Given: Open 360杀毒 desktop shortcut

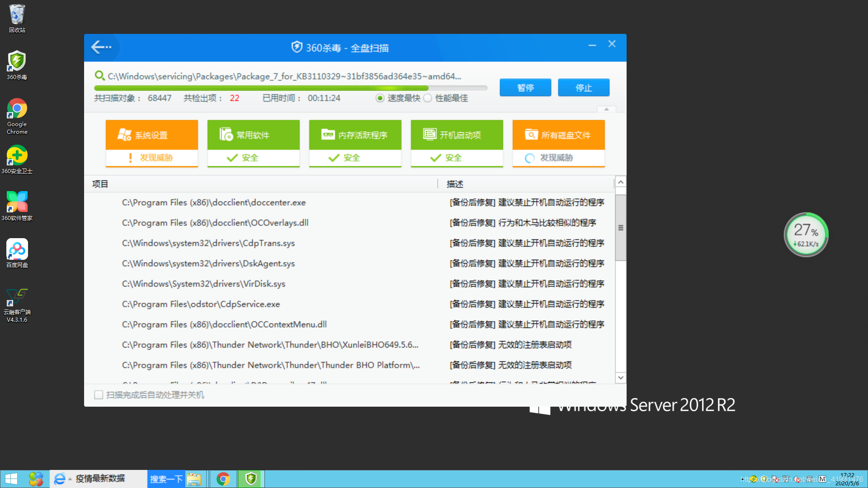Looking at the screenshot, I should [17, 61].
